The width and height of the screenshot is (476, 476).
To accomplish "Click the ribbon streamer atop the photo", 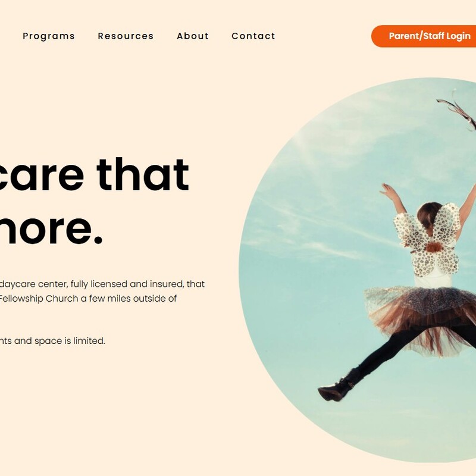I will 458,111.
